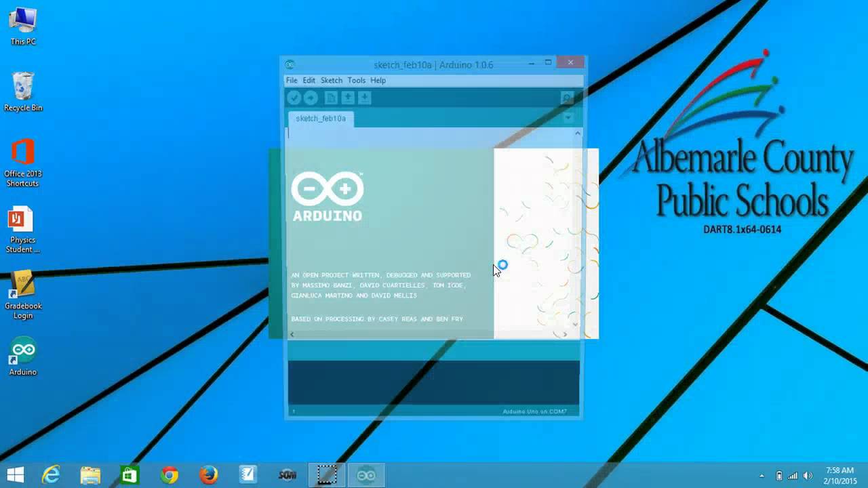Click the Save sketch down-arrow icon
Viewport: 868px width, 488px height.
click(364, 98)
